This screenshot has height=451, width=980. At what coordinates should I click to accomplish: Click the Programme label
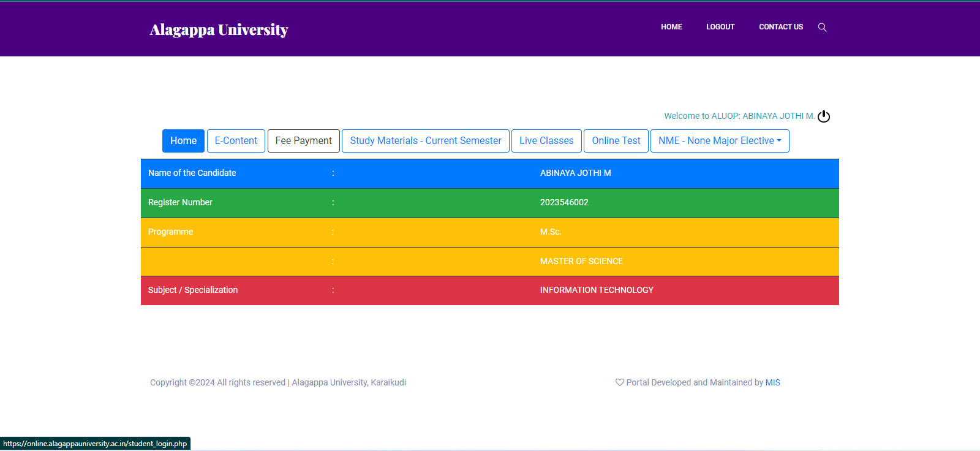pos(170,232)
